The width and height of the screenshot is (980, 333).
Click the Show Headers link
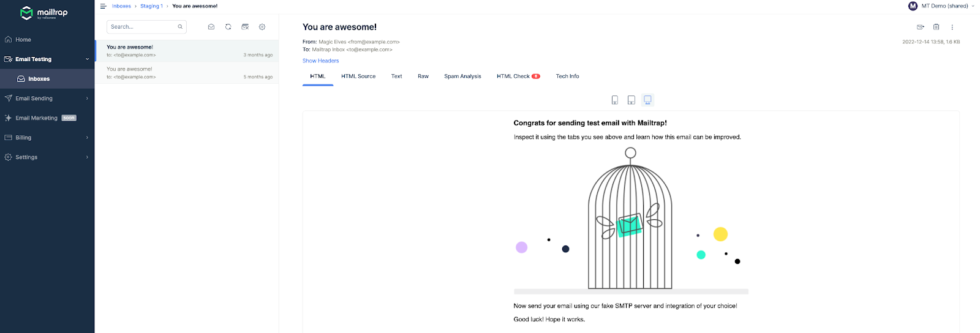pos(320,61)
